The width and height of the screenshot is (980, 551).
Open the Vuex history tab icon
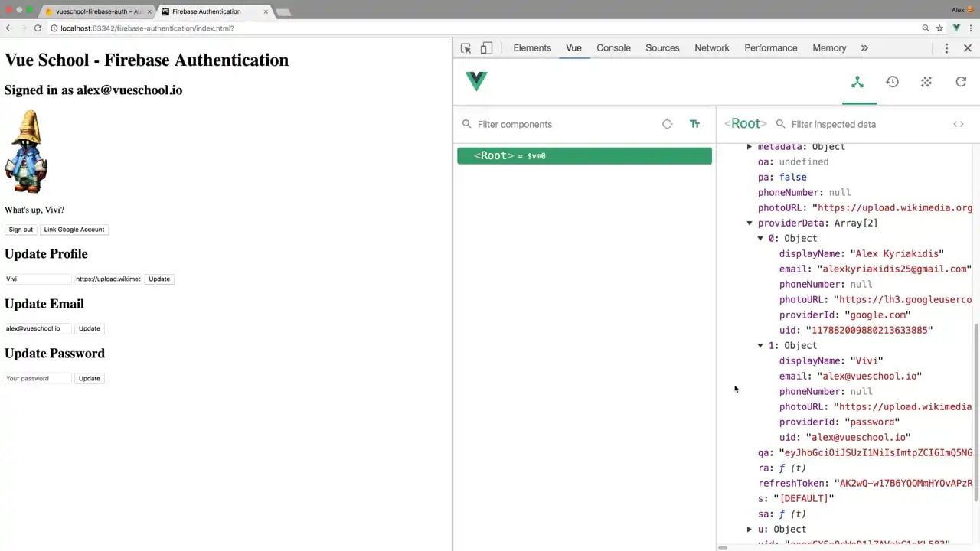(892, 81)
